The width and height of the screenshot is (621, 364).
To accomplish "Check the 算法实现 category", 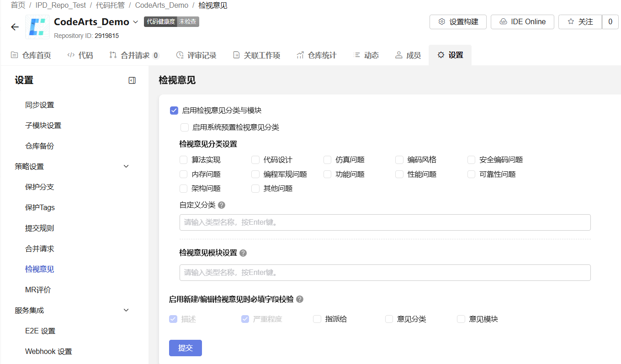I will pos(183,160).
